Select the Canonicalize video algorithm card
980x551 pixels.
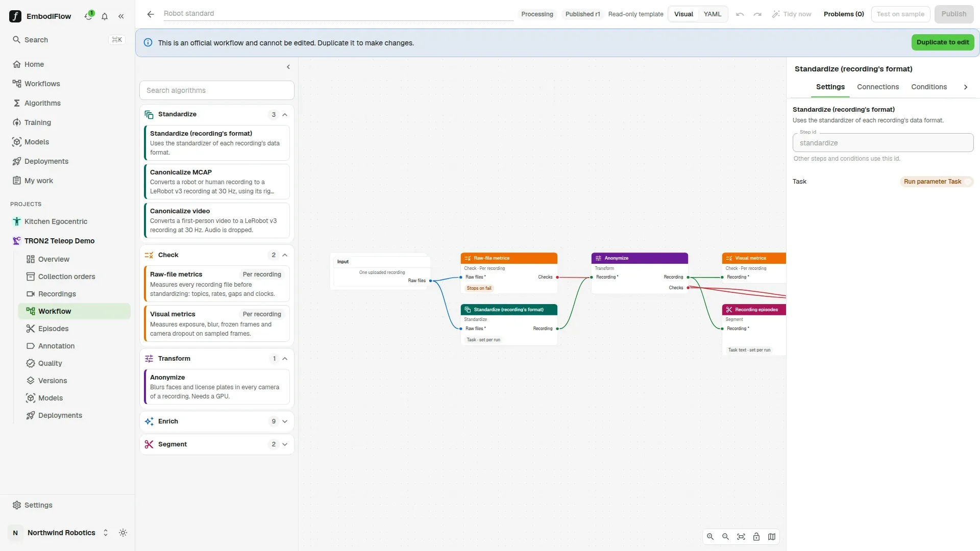(x=217, y=220)
